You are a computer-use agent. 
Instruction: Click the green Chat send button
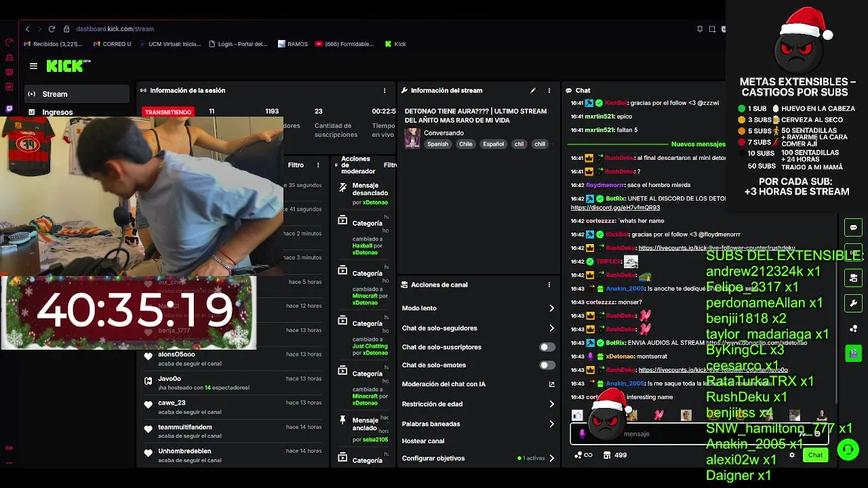(815, 455)
